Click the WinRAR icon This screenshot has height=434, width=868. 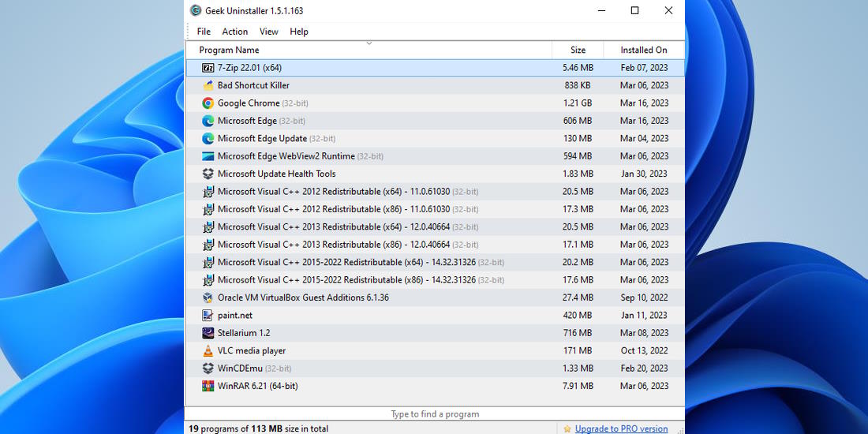[208, 387]
